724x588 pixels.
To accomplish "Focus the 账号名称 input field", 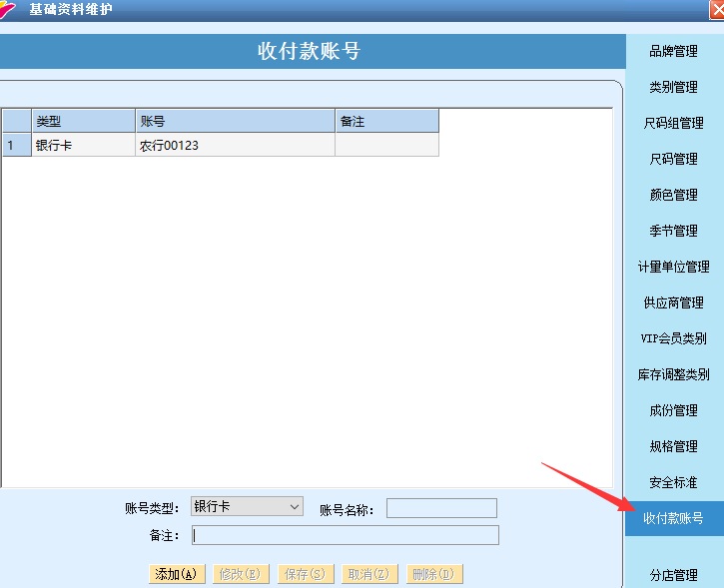I will point(441,508).
